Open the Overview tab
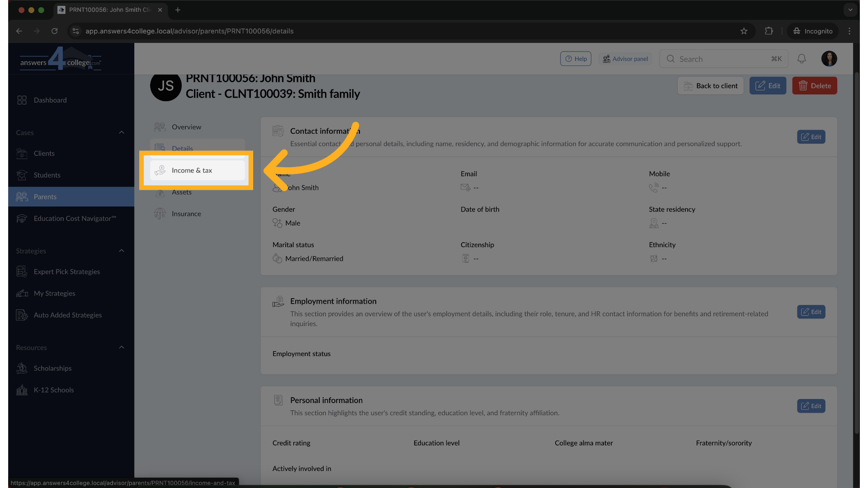This screenshot has width=868, height=488. (x=186, y=127)
